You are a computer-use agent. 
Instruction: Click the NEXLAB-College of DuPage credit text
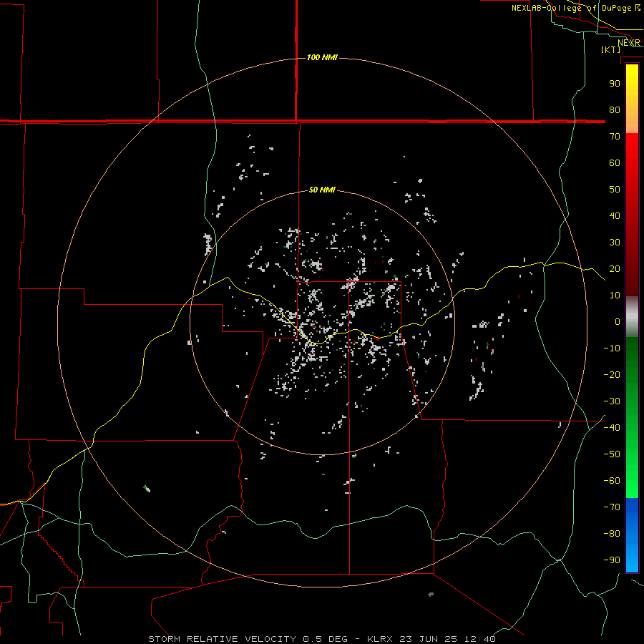coord(575,8)
